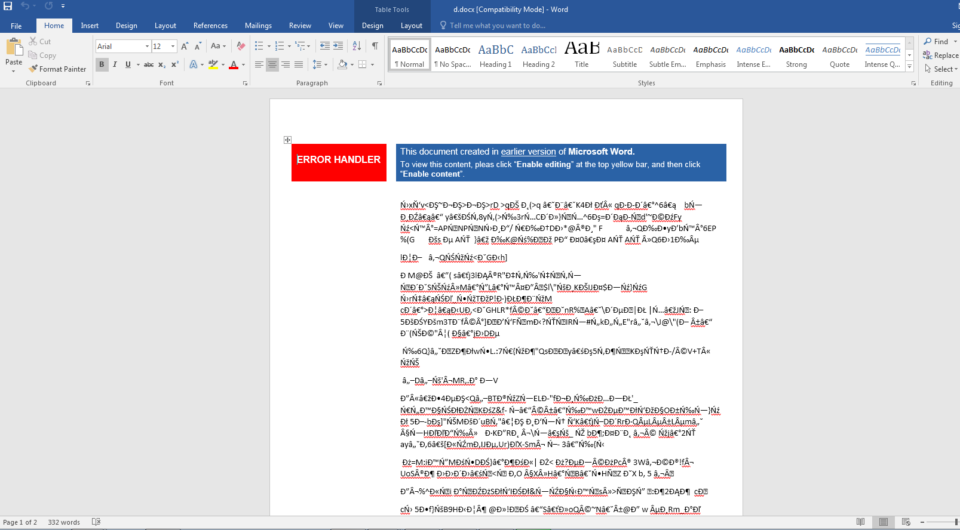Click the red font color swatch button
Image resolution: width=960 pixels, height=530 pixels.
(233, 65)
